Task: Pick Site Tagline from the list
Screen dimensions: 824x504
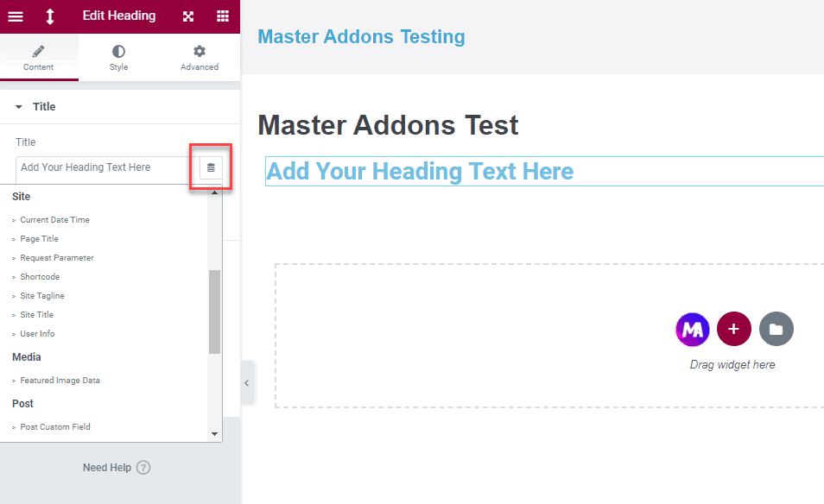Action: click(41, 296)
